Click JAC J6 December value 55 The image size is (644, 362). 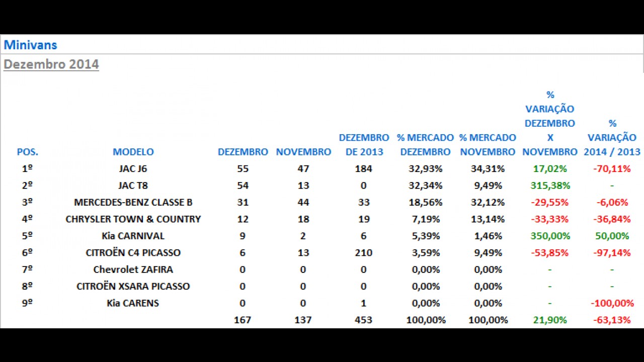(243, 169)
